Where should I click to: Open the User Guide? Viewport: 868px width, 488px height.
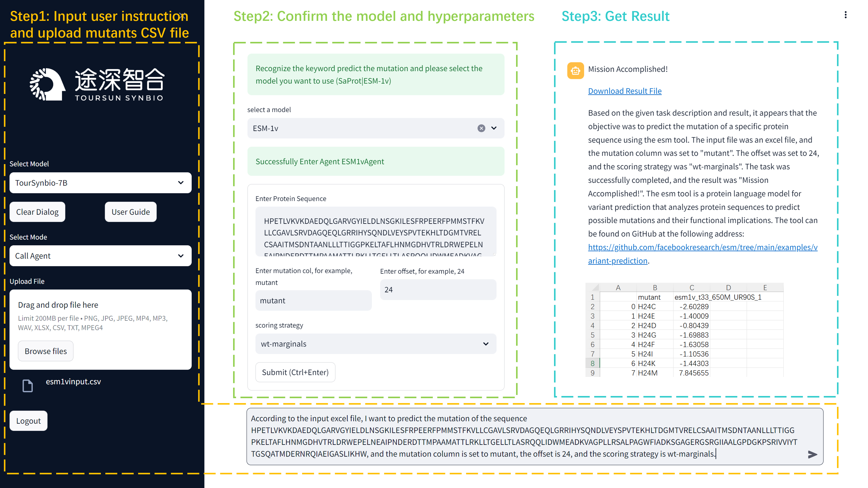click(130, 212)
